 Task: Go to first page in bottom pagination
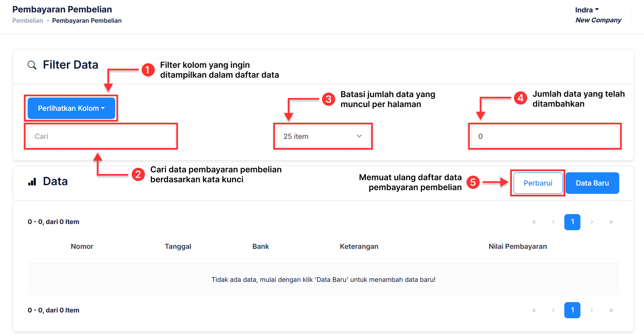[534, 310]
